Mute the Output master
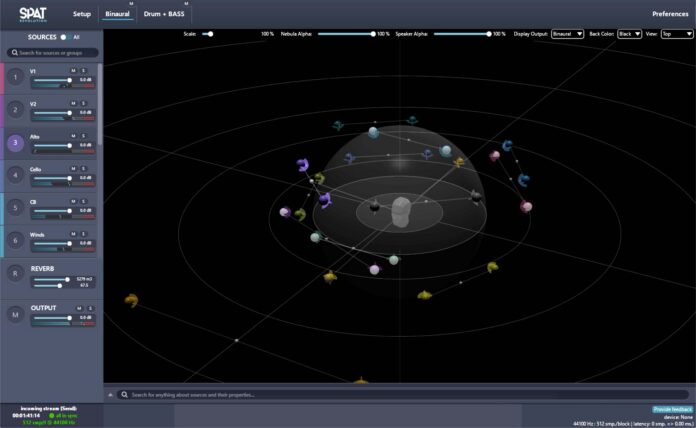 pos(79,308)
